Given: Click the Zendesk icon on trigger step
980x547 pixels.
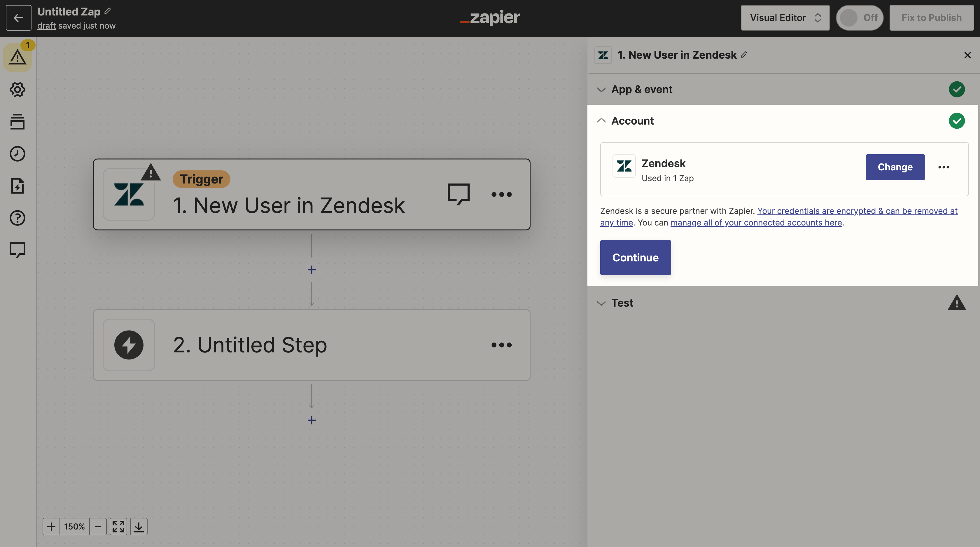Looking at the screenshot, I should 129,194.
